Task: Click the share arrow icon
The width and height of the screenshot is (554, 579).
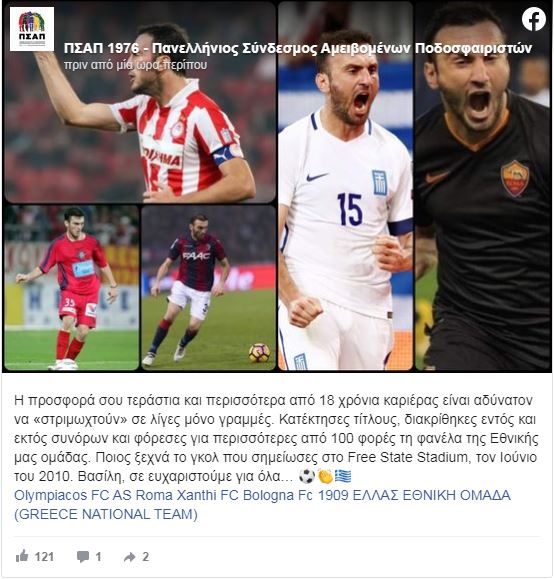Action: pyautogui.click(x=130, y=556)
